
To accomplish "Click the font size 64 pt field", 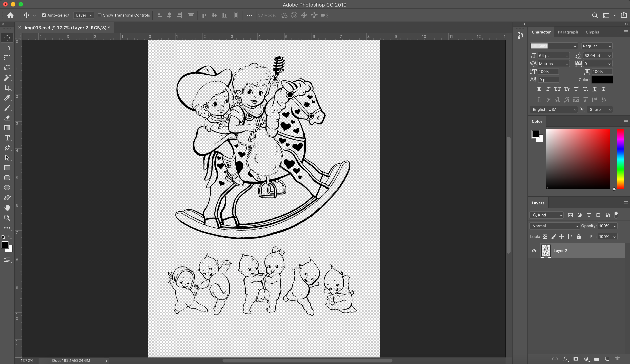I will tap(550, 56).
